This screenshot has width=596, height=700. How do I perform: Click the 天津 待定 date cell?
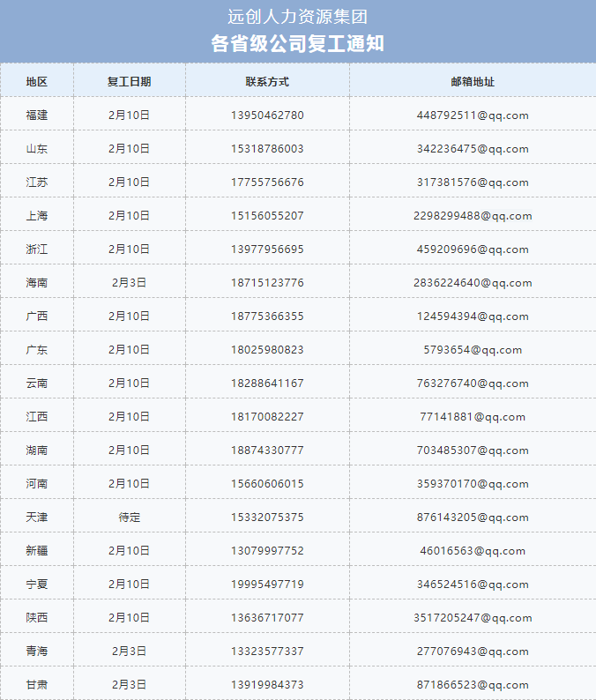tap(129, 517)
